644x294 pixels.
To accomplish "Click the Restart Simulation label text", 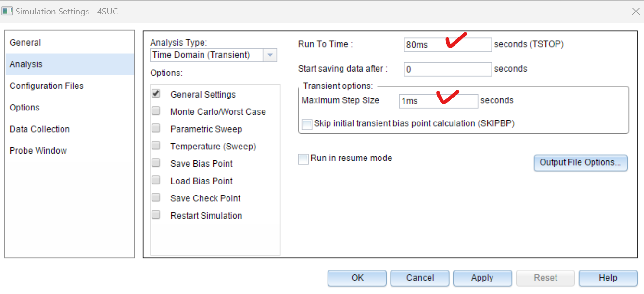I will 206,216.
